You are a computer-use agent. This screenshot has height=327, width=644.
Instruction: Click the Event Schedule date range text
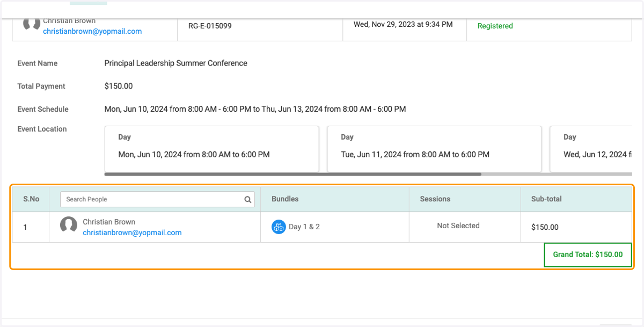click(x=255, y=109)
